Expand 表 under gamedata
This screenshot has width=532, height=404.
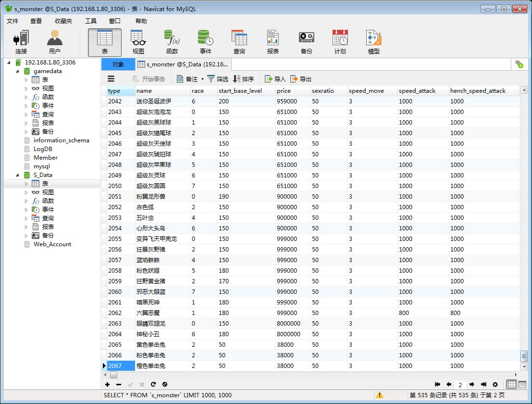(26, 80)
